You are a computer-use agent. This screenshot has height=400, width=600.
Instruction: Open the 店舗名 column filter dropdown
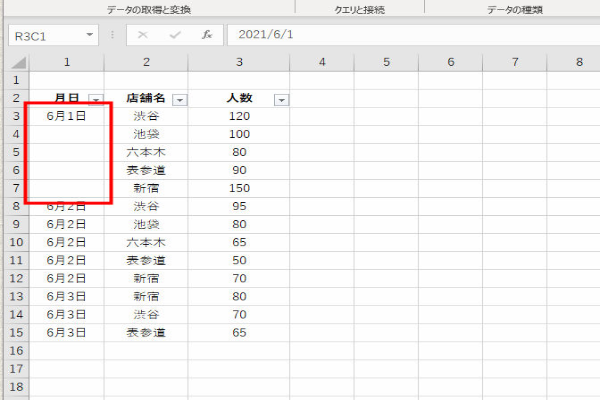pos(180,99)
